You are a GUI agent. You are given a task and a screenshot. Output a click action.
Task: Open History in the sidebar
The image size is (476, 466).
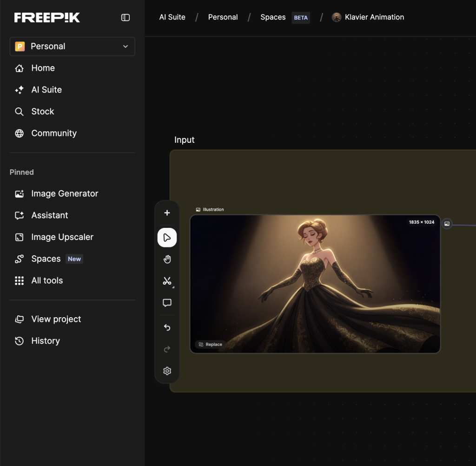pos(45,341)
